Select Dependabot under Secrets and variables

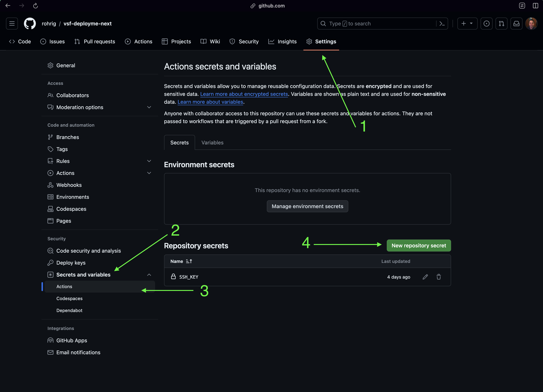[x=100, y=311]
